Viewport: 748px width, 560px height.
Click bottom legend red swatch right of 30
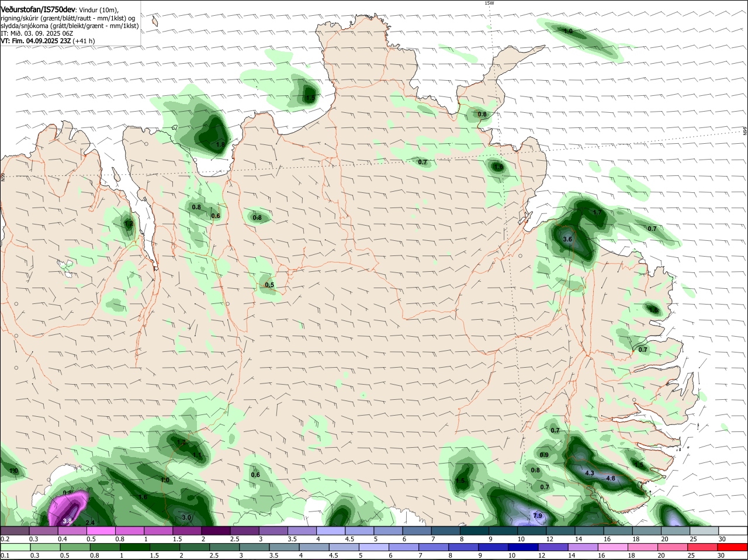pyautogui.click(x=733, y=547)
